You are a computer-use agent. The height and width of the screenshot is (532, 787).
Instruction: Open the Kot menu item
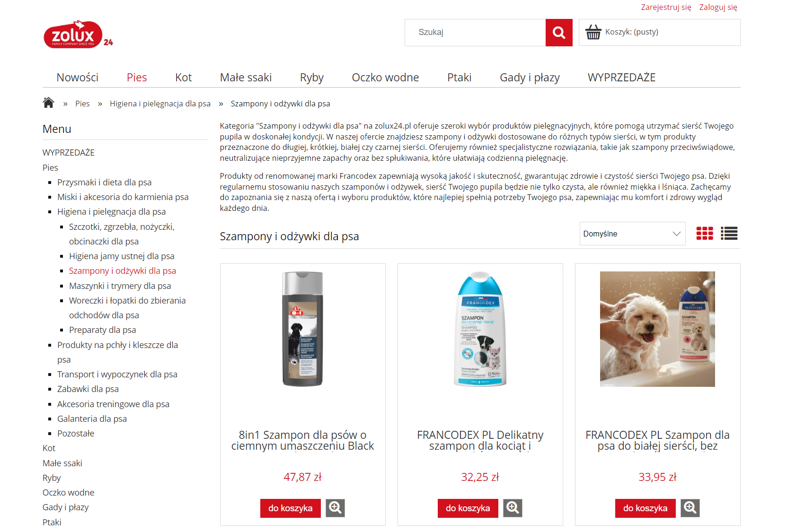point(184,78)
